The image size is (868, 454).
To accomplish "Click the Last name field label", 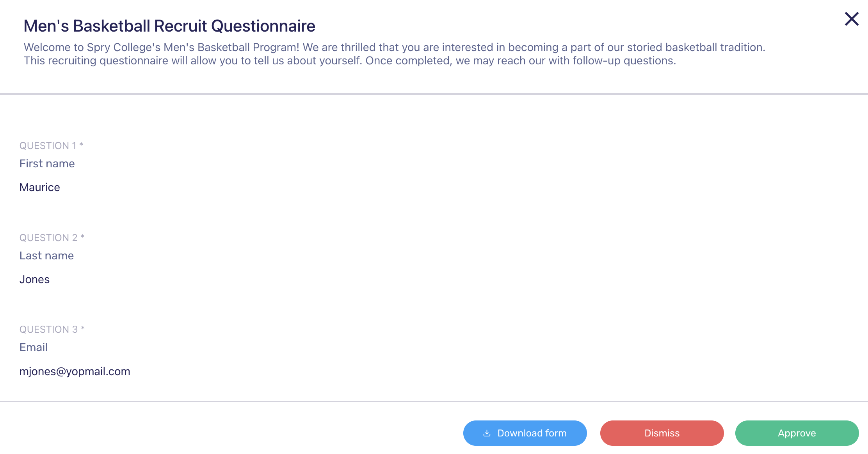I will pyautogui.click(x=47, y=255).
